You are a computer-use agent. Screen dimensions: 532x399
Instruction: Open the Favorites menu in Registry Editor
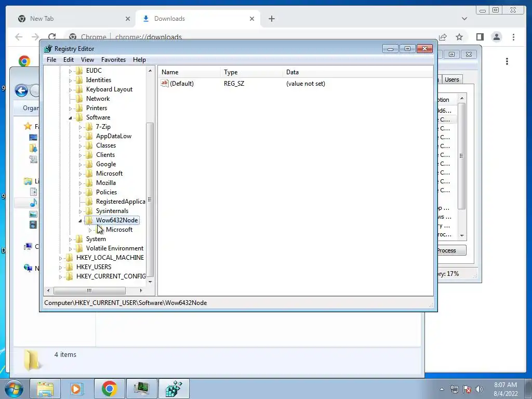113,60
